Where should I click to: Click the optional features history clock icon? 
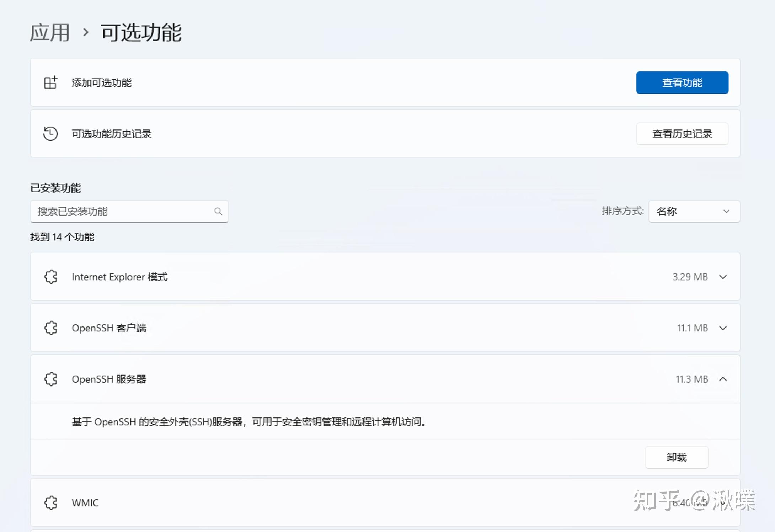51,134
